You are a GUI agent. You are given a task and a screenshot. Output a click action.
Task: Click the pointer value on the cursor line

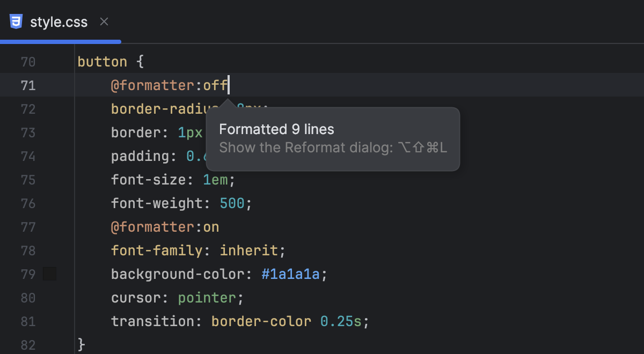point(209,297)
